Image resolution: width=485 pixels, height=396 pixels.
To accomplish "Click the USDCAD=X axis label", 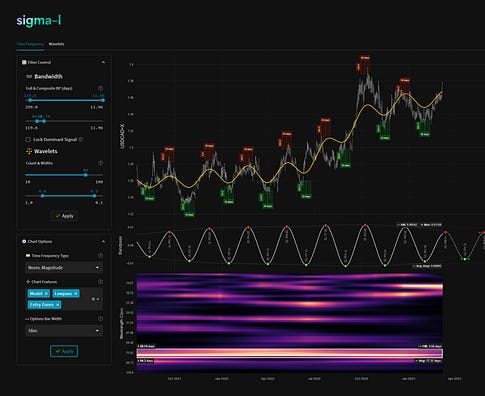I will (122, 135).
